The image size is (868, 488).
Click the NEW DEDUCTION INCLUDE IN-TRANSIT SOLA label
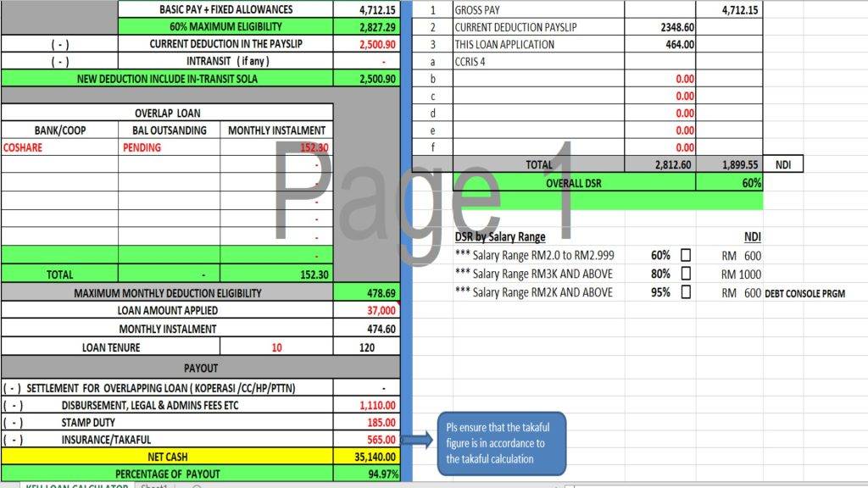(167, 79)
